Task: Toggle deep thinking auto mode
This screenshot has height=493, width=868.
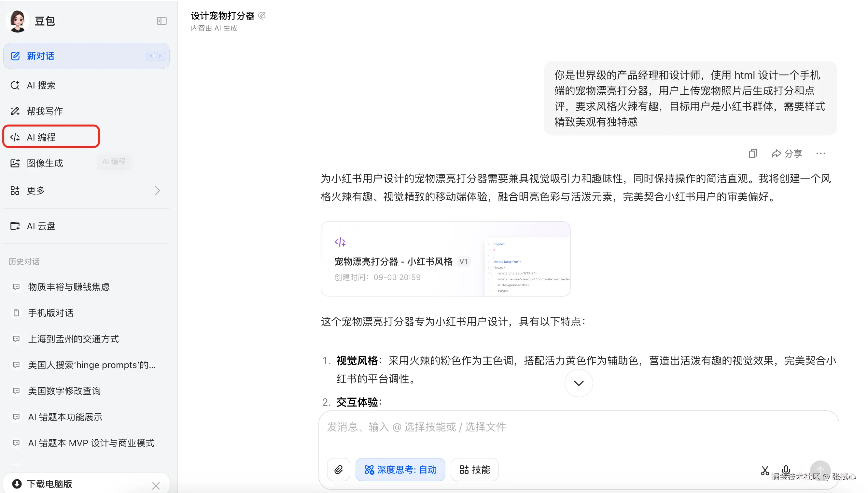Action: tap(400, 470)
